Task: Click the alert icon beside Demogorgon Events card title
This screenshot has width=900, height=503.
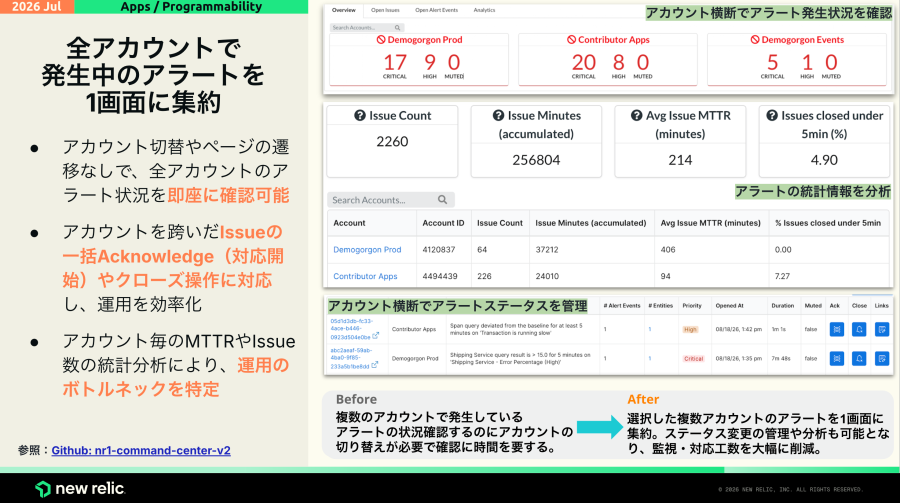Action: [755, 40]
